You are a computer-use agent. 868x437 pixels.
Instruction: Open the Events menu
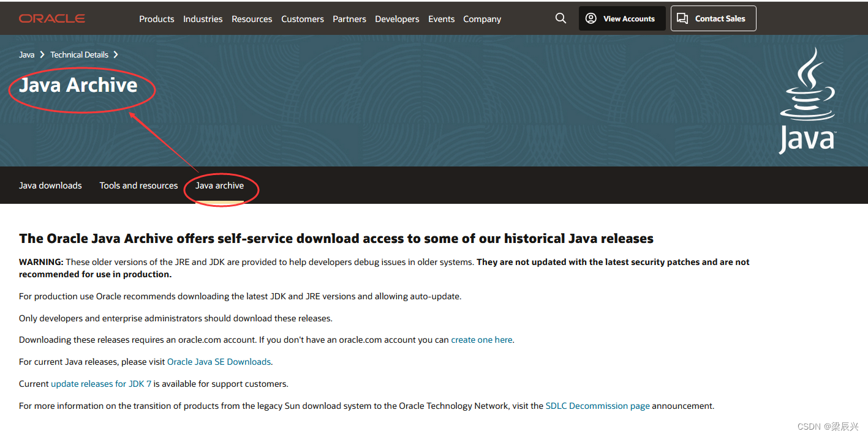click(441, 19)
